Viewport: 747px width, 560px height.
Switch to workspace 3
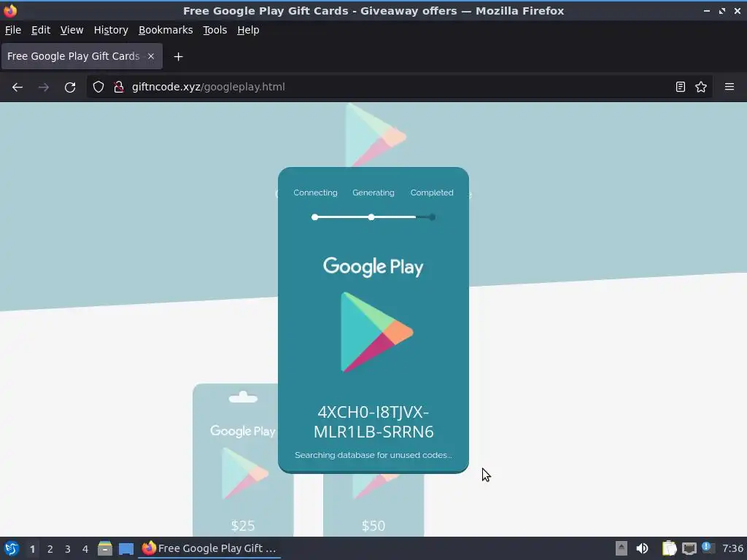click(x=68, y=549)
